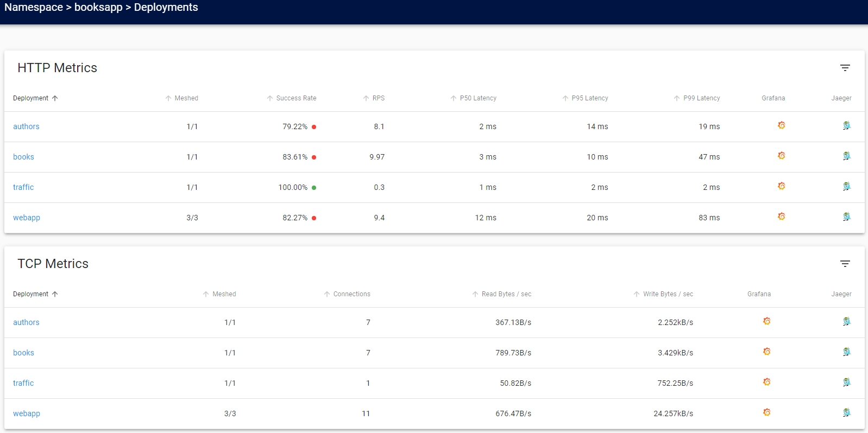Sort HTTP table by Success Rate

tap(295, 98)
